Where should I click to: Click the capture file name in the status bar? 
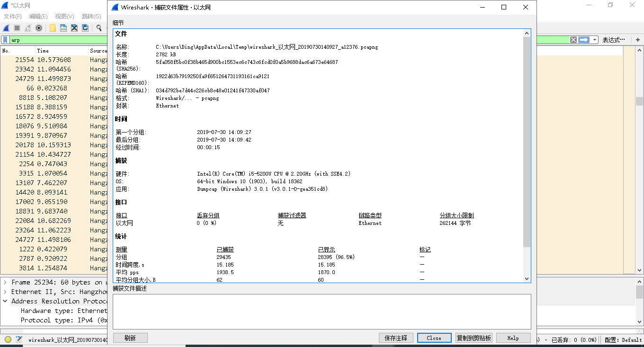click(68, 340)
